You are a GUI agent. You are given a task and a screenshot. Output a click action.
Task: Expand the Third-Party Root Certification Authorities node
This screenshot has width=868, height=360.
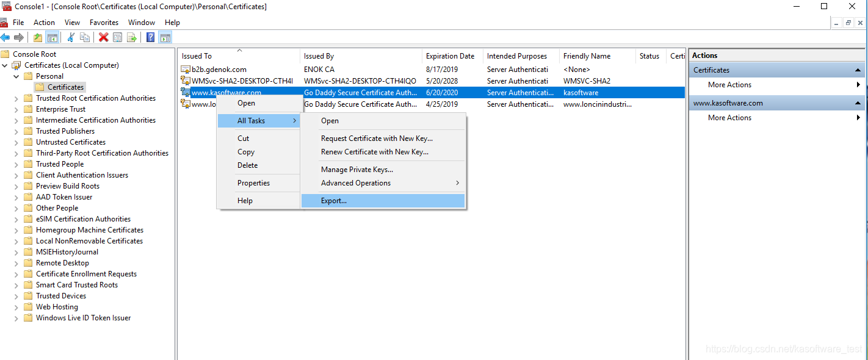(16, 153)
